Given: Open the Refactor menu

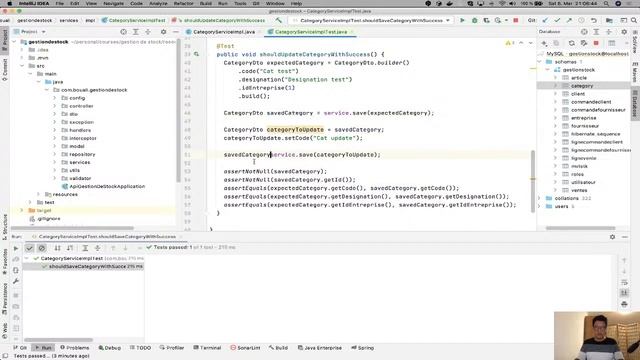Looking at the screenshot, I should tap(184, 3).
